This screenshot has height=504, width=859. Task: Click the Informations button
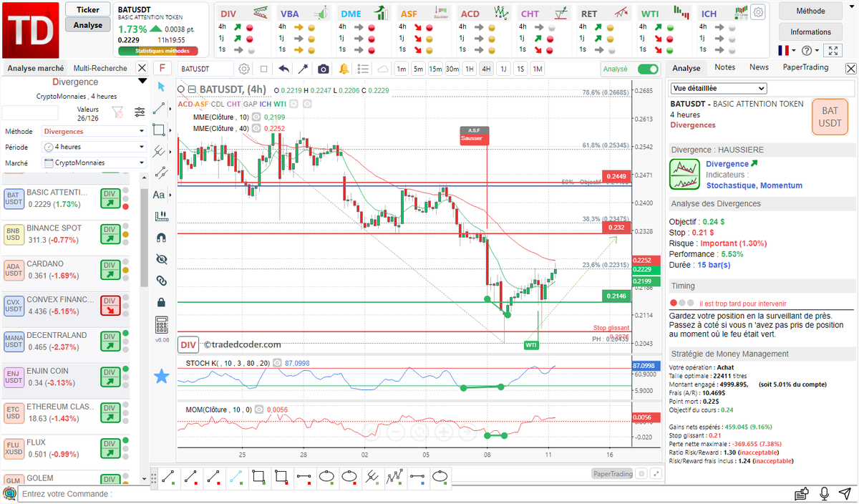pyautogui.click(x=810, y=31)
